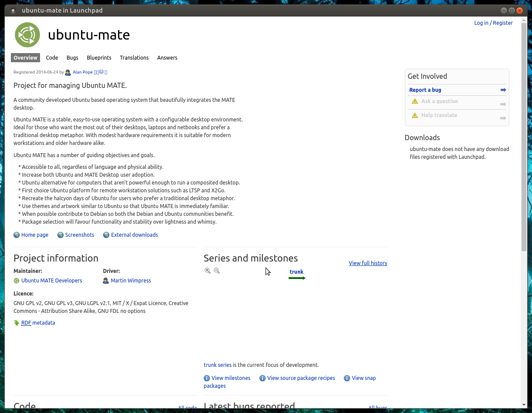Image resolution: width=532 pixels, height=413 pixels.
Task: Click the 'Get Involved' heading
Action: click(428, 76)
